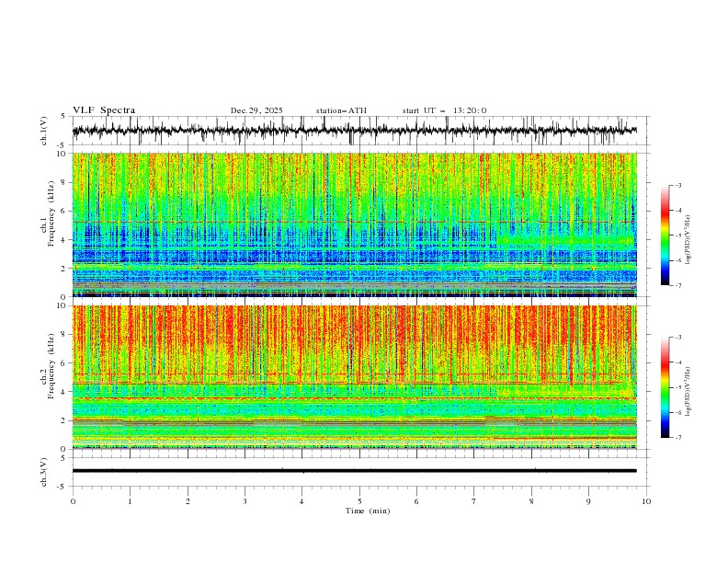
Task: Click the ch.1 spectrogram frequency tick "8"
Action: point(65,182)
